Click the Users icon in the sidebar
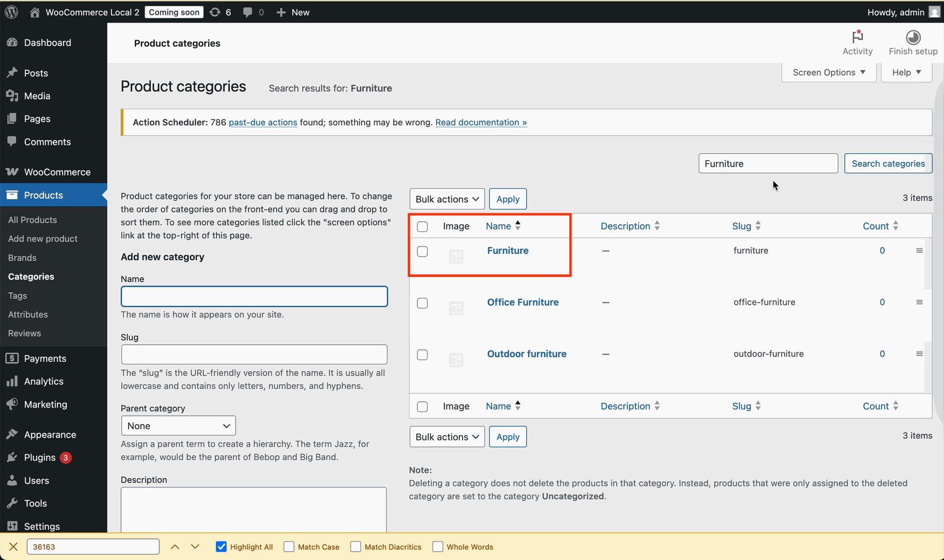Viewport: 944px width, 560px height. pyautogui.click(x=12, y=480)
